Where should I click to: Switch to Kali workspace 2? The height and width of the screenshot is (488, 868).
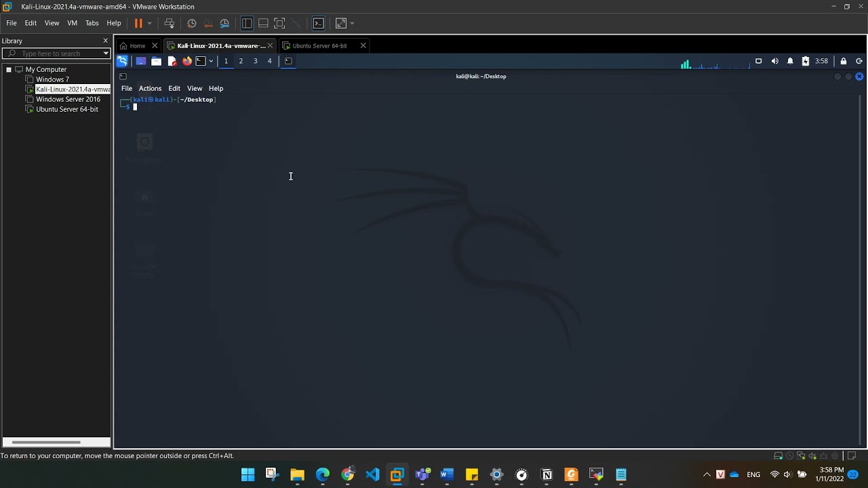click(x=241, y=61)
